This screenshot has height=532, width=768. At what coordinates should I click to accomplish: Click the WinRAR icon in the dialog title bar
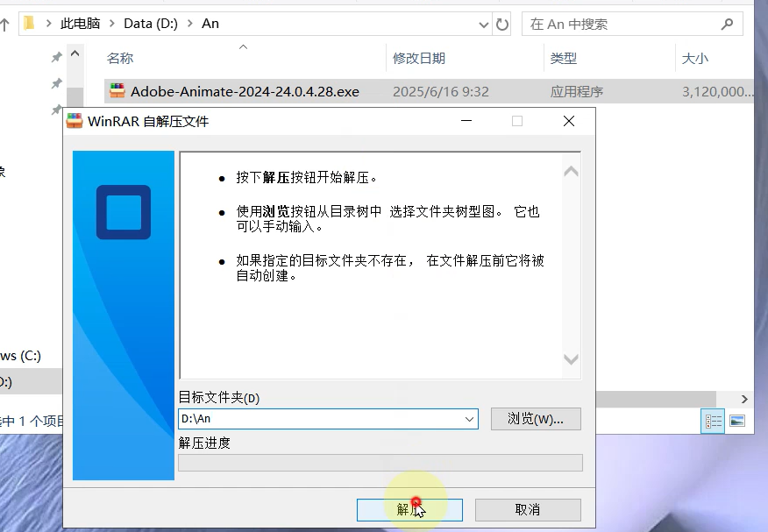coord(75,121)
